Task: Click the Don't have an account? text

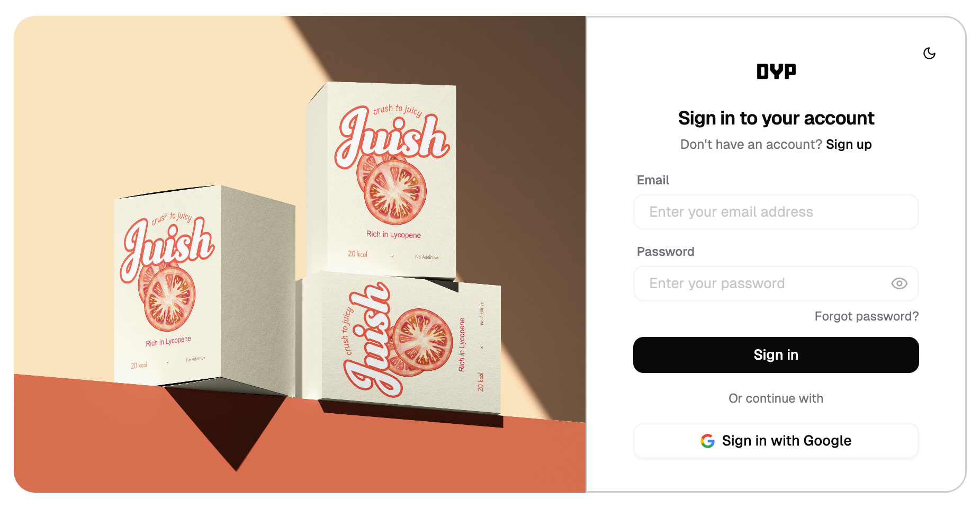Action: click(751, 145)
